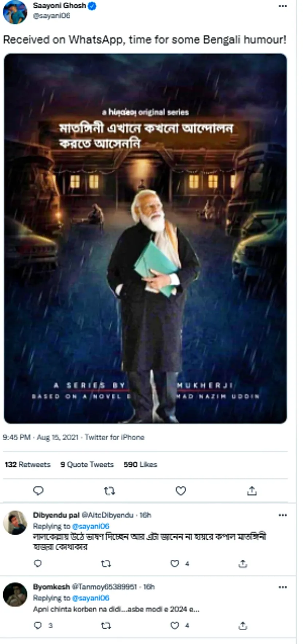Open more options on Byomkesh's reply

tap(283, 587)
